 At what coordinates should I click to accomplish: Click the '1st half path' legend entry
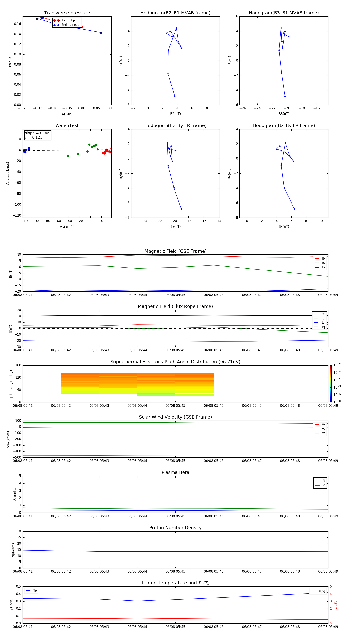(x=67, y=20)
